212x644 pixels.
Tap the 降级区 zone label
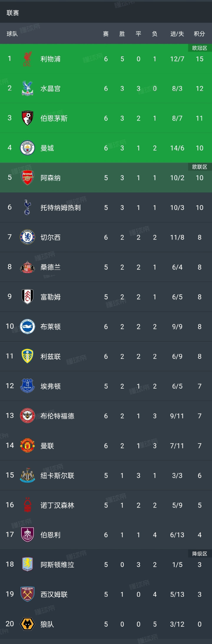[x=200, y=554]
